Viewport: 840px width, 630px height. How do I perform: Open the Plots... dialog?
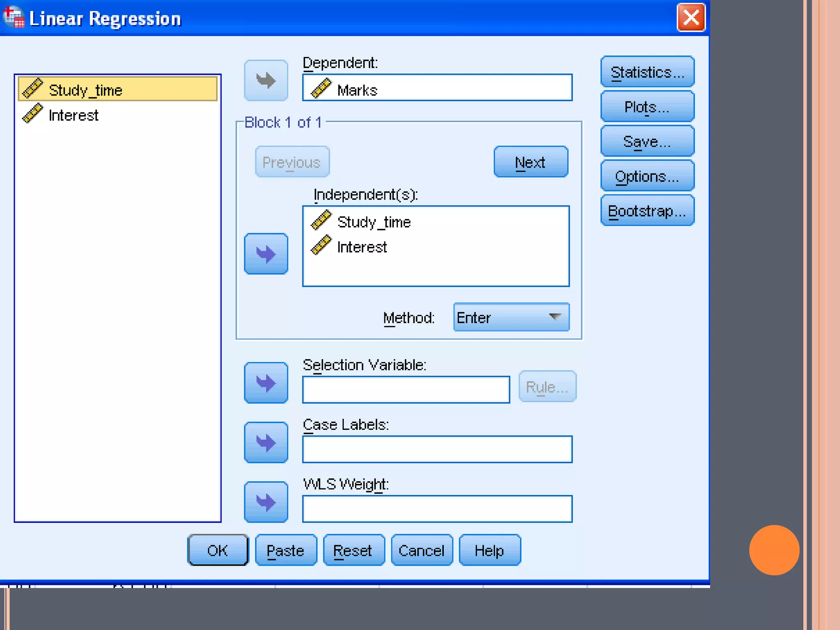(647, 107)
